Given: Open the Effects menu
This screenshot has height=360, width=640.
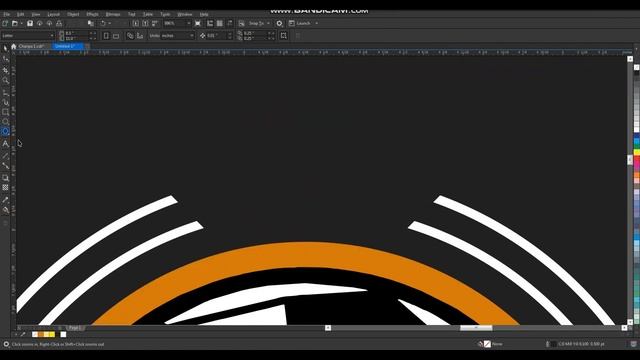Looking at the screenshot, I should coord(92,14).
